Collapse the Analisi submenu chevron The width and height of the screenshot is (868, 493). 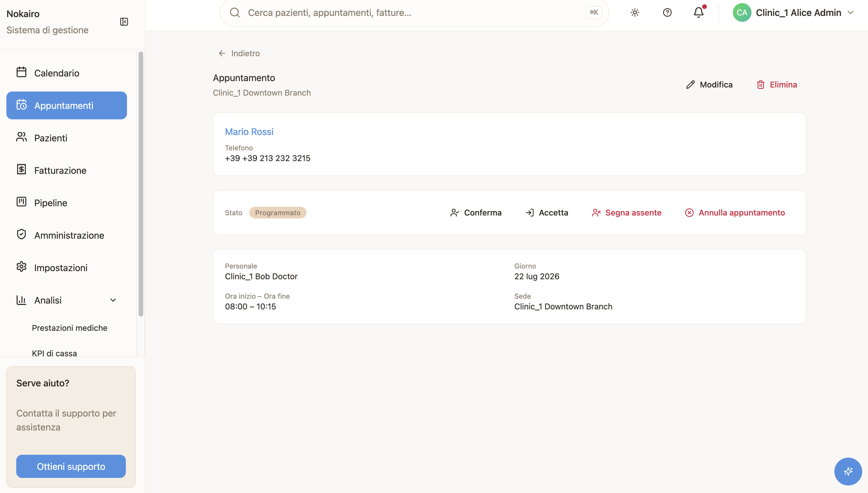[x=113, y=300]
